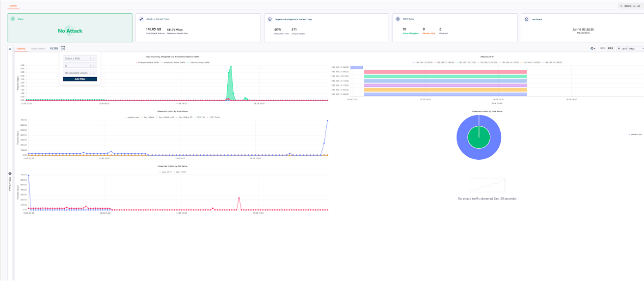
Task: Open the refresh interval dropdown icon
Action: pyautogui.click(x=593, y=48)
